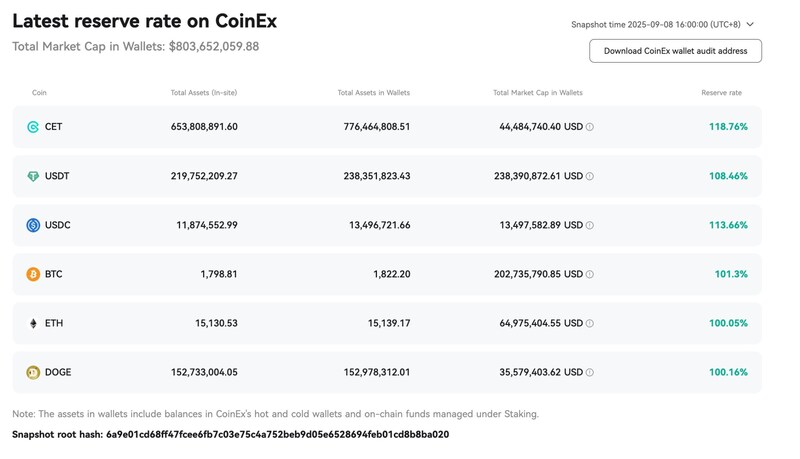Click the BTC Bitcoin logo icon

tap(33, 274)
